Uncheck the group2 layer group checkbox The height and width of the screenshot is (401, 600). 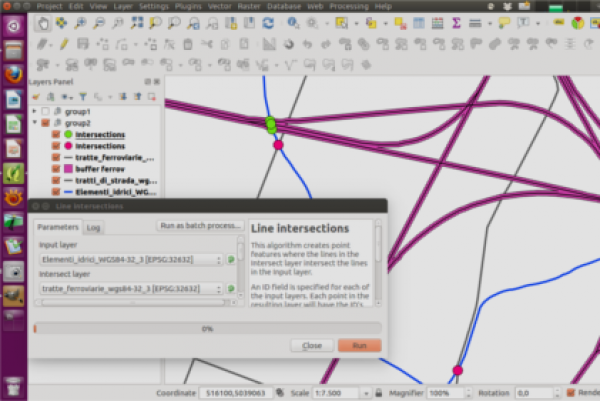[x=45, y=122]
